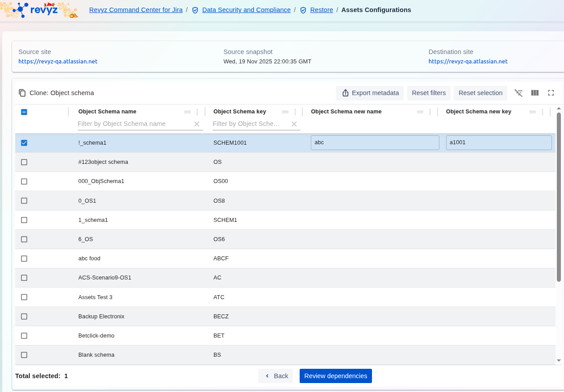Click the table vertical scrollbar thumb
Image resolution: width=564 pixels, height=392 pixels.
[x=559, y=196]
